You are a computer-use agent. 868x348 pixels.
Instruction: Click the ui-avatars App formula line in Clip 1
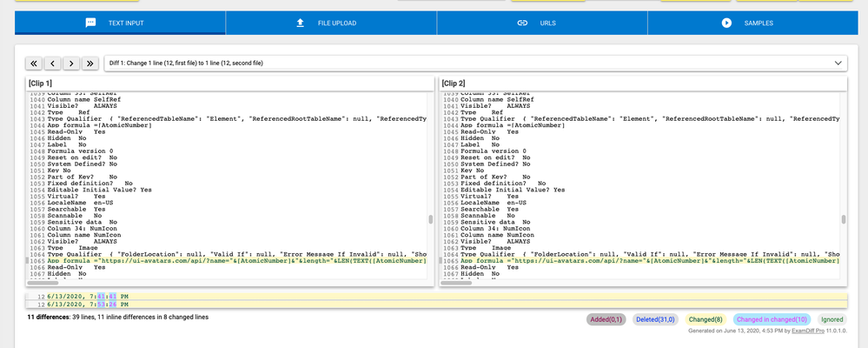click(x=237, y=260)
